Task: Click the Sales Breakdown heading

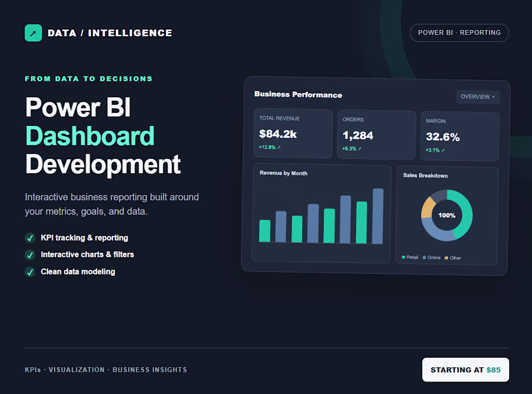Action: click(426, 176)
